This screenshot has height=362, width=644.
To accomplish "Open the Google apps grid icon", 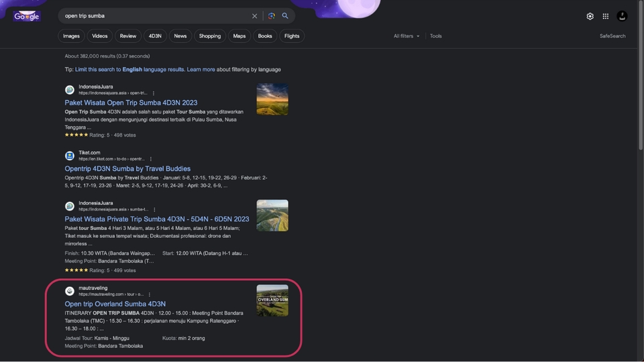I will tap(605, 16).
